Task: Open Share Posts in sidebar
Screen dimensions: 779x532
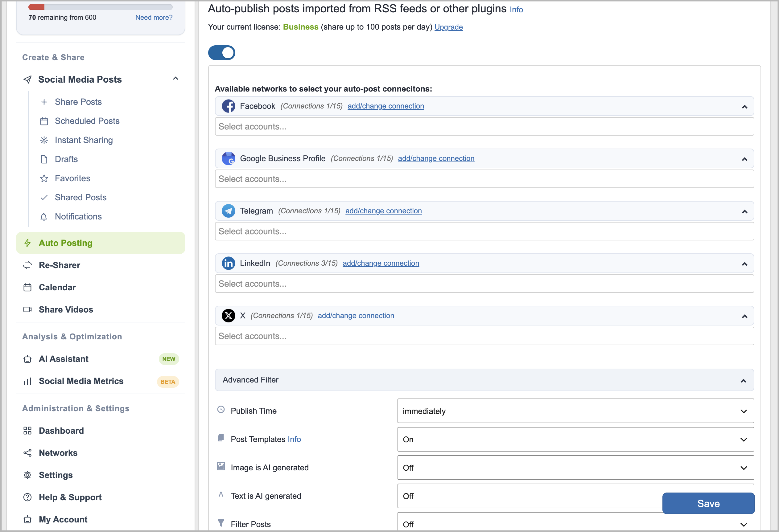Action: (78, 102)
